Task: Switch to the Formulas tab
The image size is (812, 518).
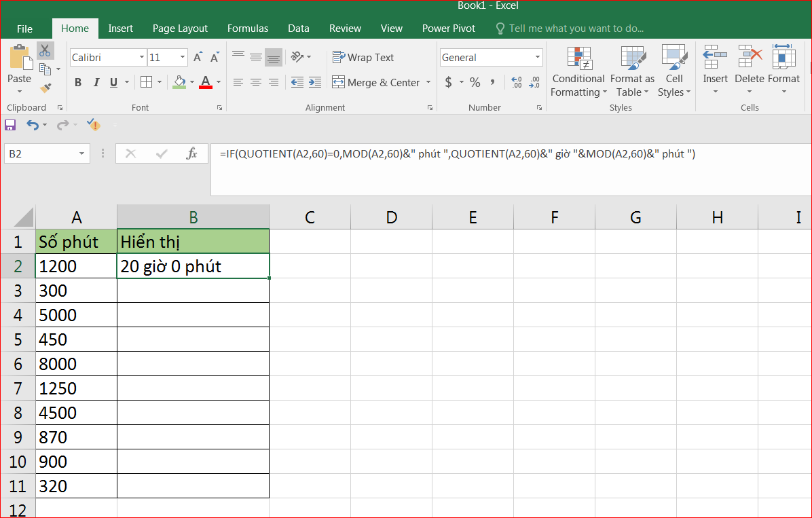Action: (248, 29)
